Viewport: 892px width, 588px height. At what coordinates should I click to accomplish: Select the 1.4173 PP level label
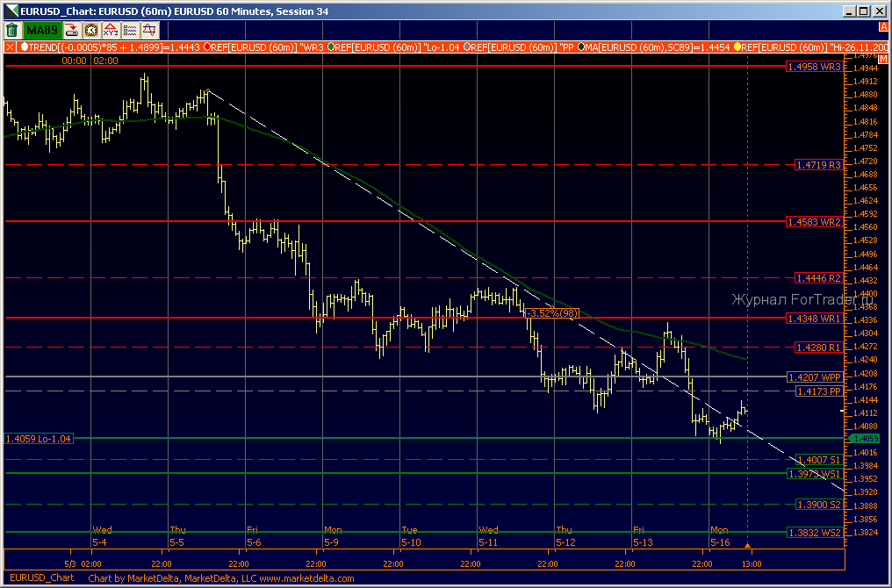(818, 391)
